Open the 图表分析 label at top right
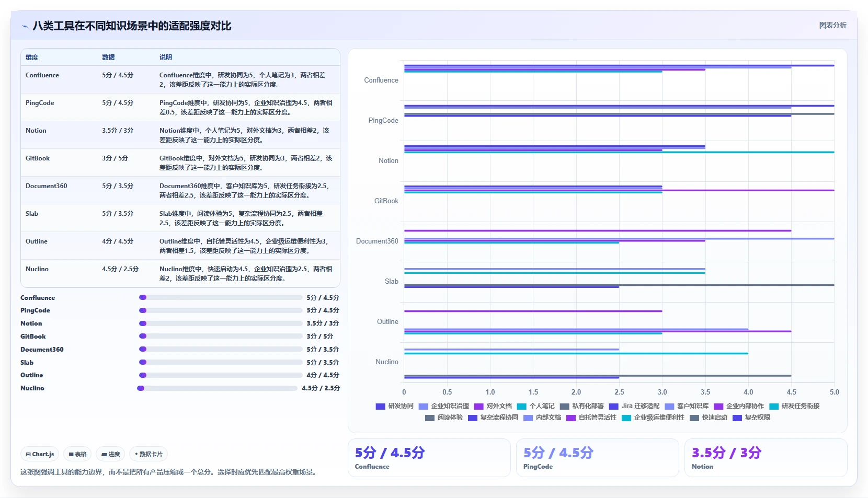 [x=832, y=25]
